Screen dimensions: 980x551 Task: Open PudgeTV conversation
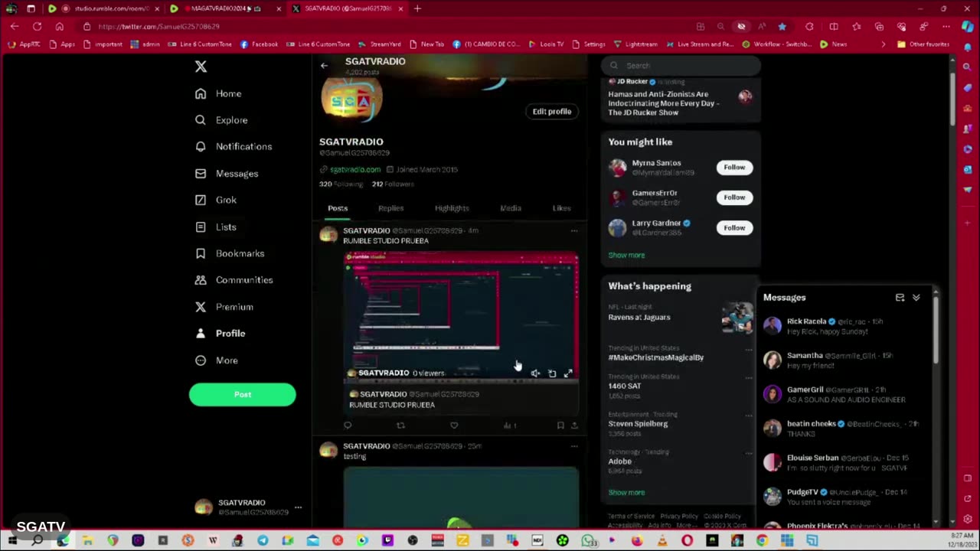844,497
